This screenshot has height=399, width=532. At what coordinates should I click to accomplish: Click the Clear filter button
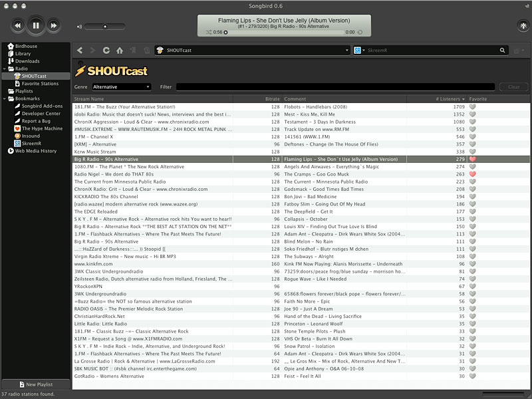coord(513,87)
